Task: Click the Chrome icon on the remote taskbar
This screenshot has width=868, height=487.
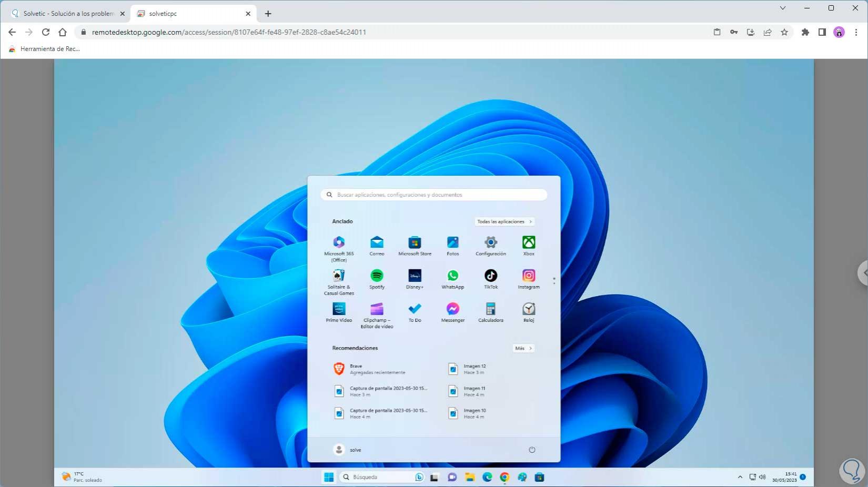Action: 504,477
